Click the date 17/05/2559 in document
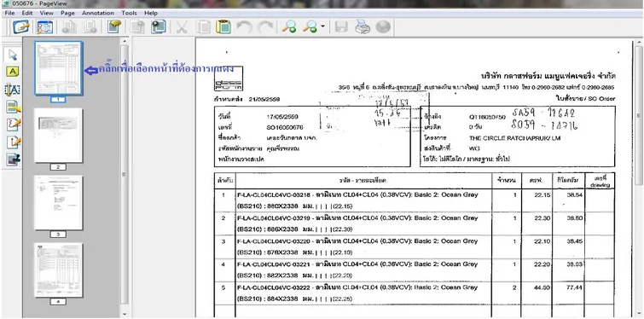644x319 pixels. coord(282,117)
